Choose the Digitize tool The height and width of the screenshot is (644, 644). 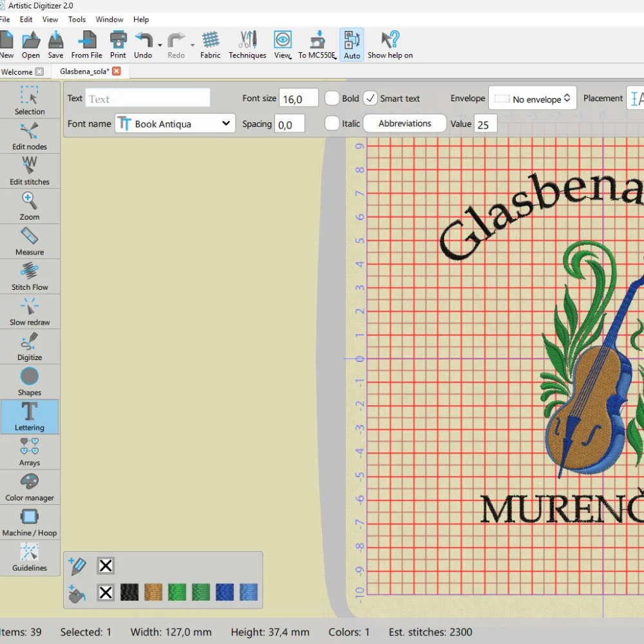(30, 346)
